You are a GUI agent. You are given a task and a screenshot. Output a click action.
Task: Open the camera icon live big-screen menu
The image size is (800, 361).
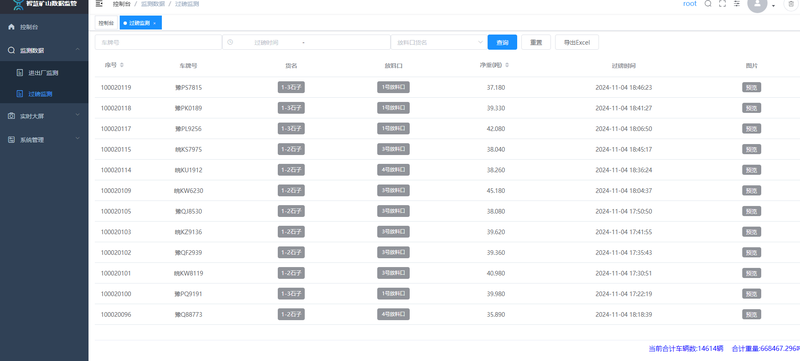coord(11,116)
